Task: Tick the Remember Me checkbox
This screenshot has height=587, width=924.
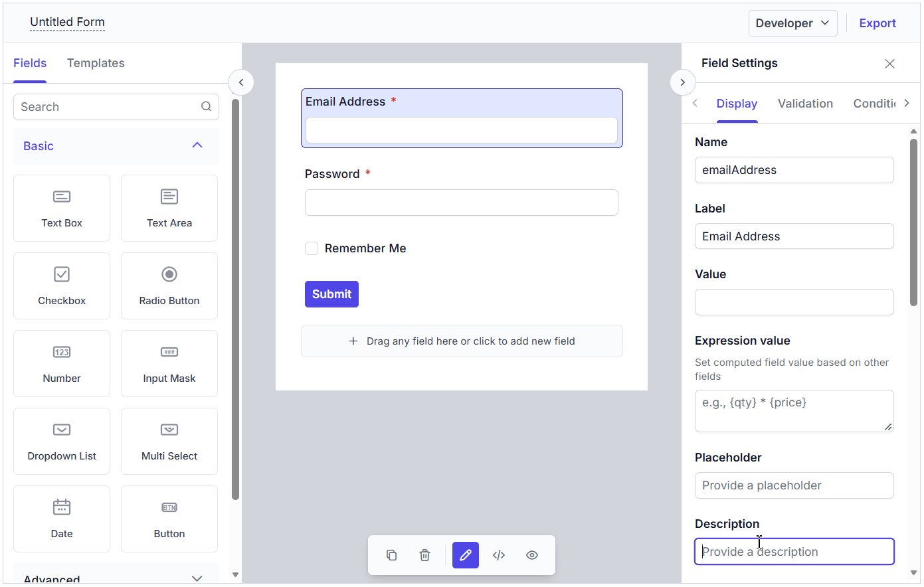Action: tap(312, 248)
